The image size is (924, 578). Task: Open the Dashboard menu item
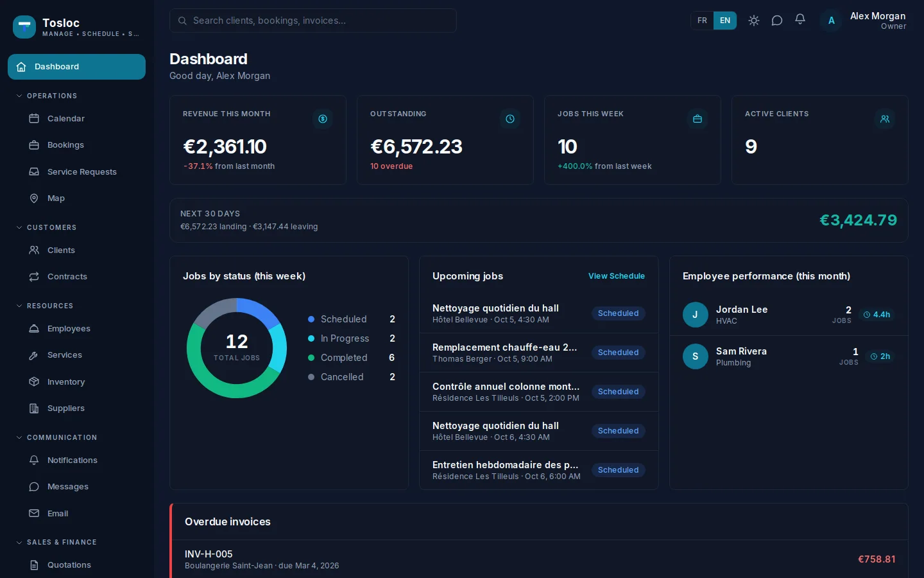click(76, 67)
